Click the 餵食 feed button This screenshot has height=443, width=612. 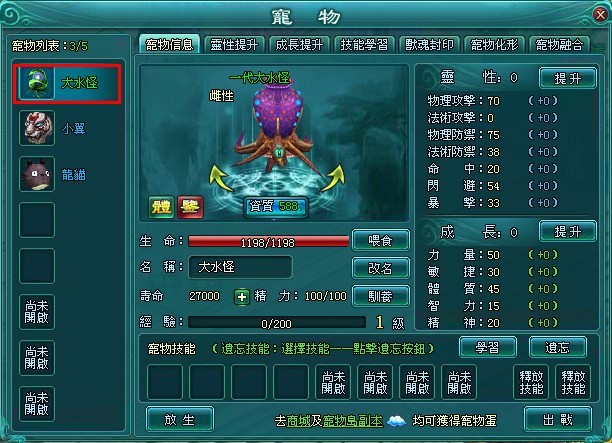(381, 240)
